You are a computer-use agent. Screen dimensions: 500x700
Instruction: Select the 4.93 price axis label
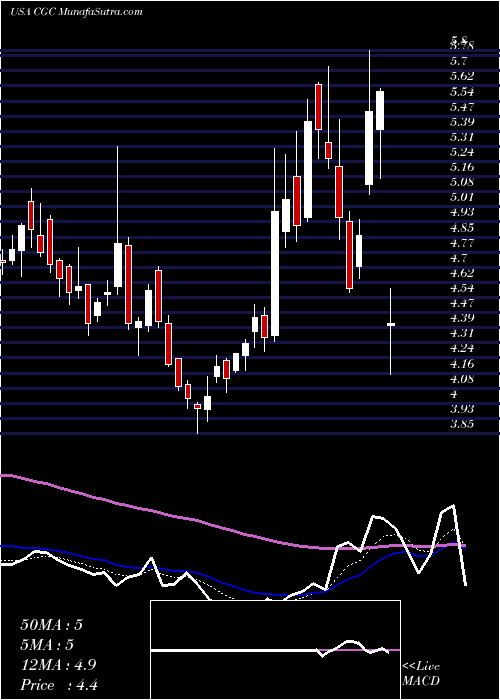462,212
